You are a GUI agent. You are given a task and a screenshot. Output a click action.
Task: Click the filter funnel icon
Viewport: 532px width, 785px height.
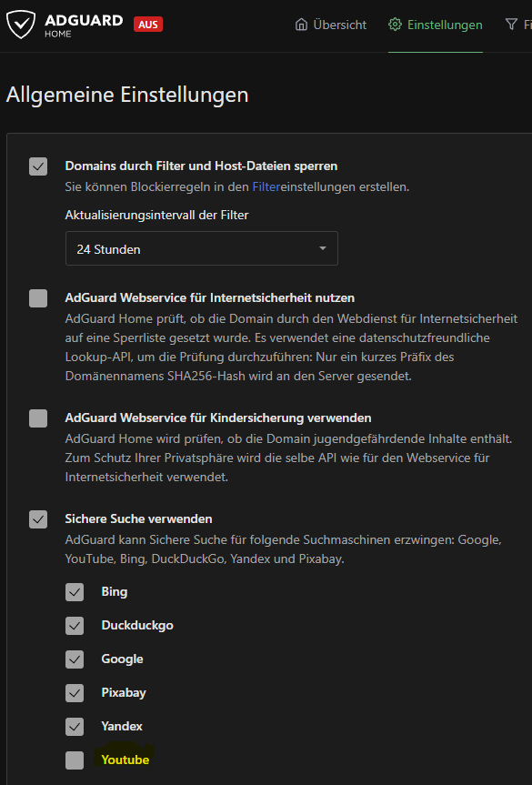click(511, 25)
